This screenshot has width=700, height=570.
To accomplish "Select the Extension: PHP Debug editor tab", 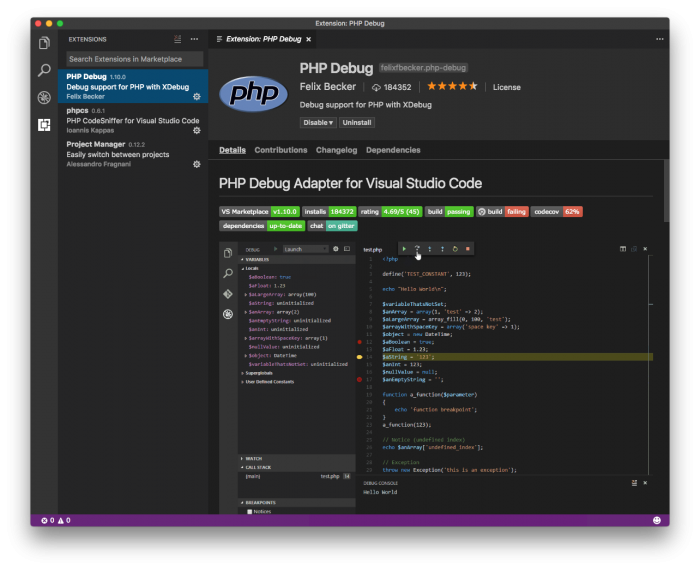I will 263,39.
